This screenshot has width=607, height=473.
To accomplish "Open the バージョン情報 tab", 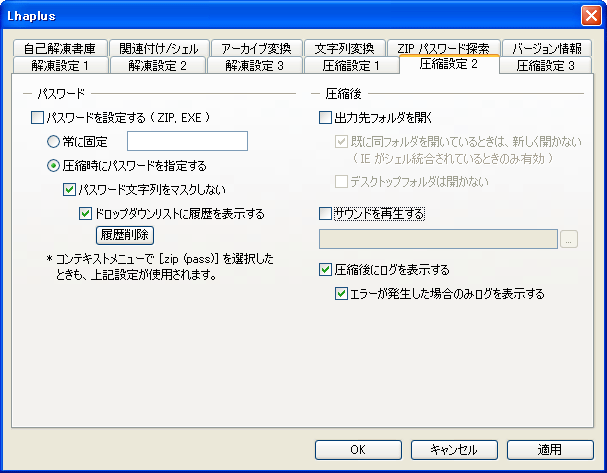I will pos(547,48).
